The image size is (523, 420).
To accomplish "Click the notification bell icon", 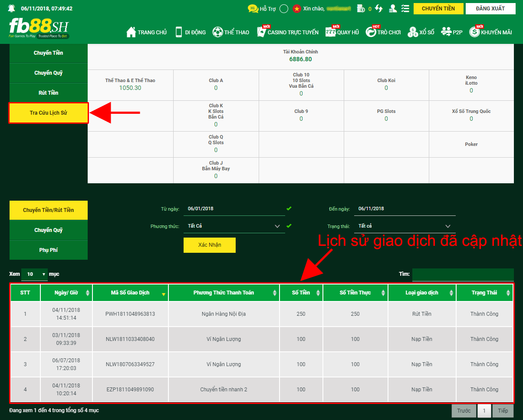I will point(11,8).
